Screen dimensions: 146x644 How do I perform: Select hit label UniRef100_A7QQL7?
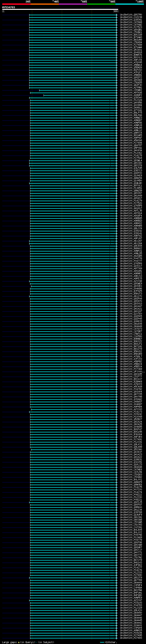131,357
